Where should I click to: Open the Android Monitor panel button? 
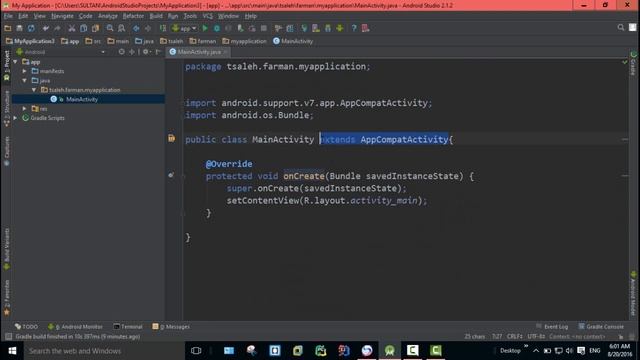tap(75, 327)
